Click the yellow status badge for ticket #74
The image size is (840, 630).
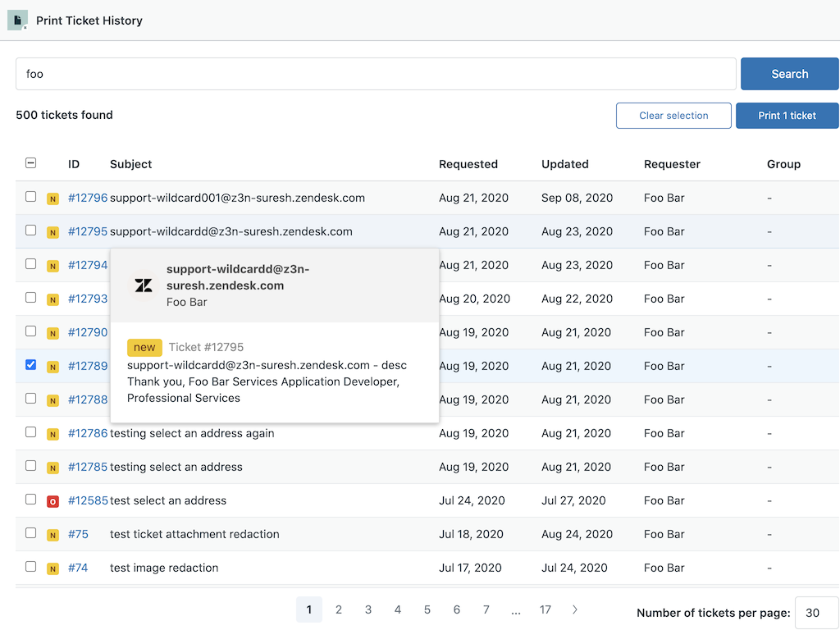coord(52,568)
